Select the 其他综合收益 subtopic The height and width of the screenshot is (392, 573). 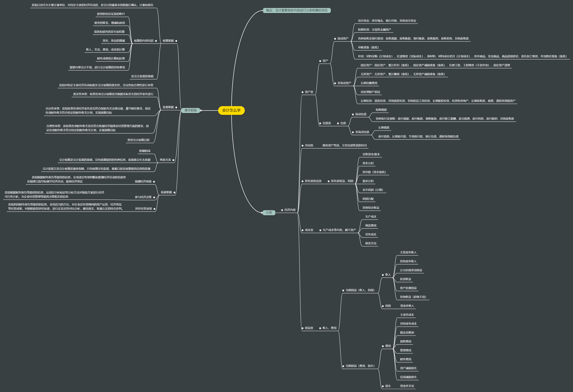[371, 208]
